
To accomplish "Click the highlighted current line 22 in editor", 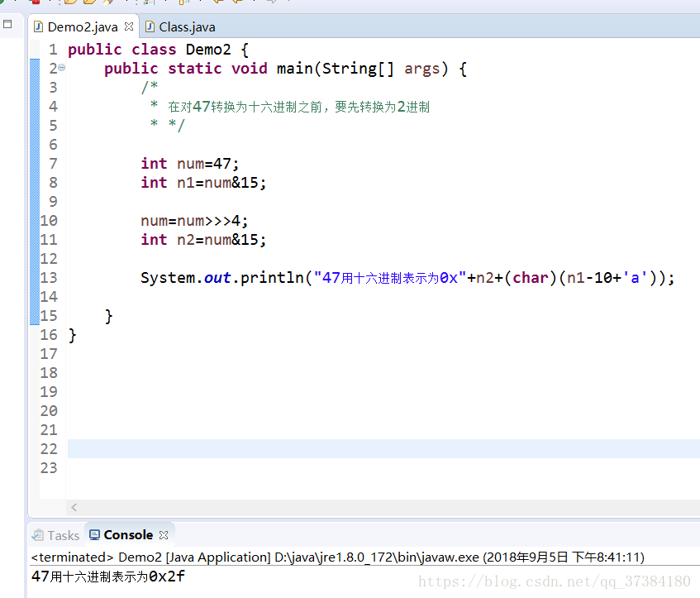I will (383, 449).
